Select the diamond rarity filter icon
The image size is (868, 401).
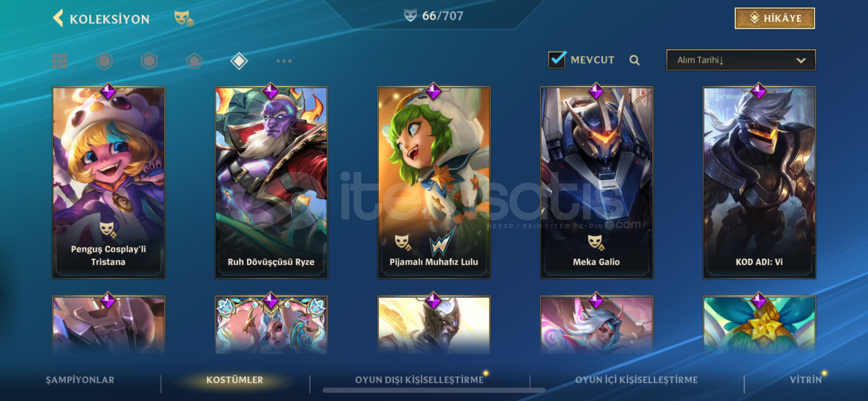(x=239, y=61)
